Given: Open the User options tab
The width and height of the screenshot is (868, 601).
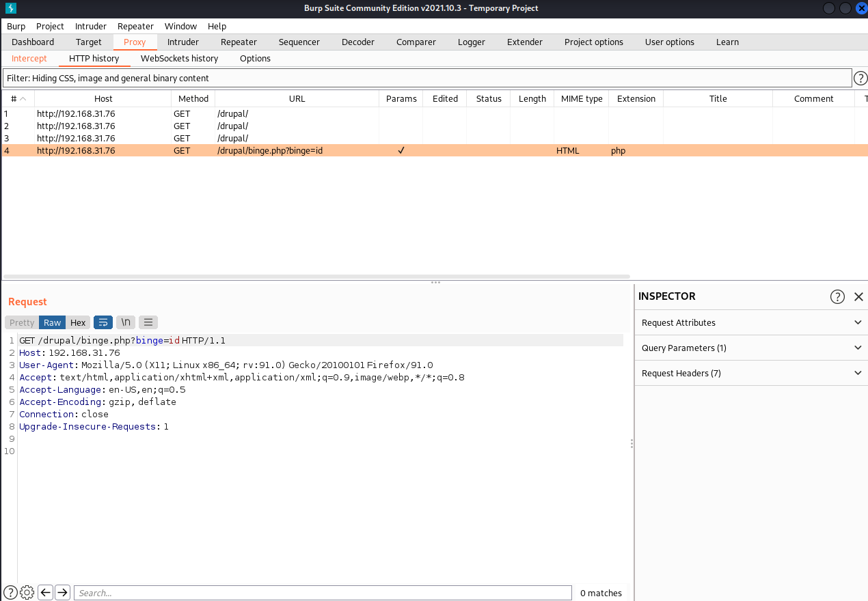Looking at the screenshot, I should pyautogui.click(x=670, y=42).
